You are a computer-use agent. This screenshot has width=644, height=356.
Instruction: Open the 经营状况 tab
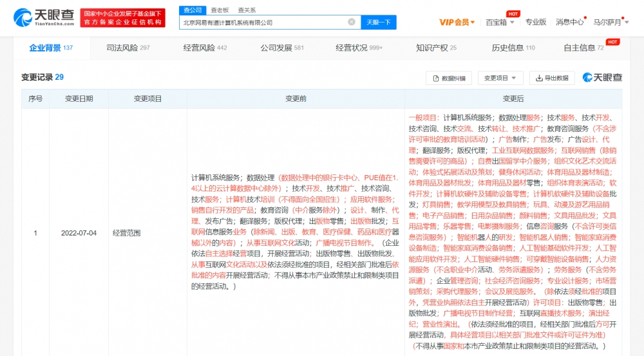coord(359,48)
